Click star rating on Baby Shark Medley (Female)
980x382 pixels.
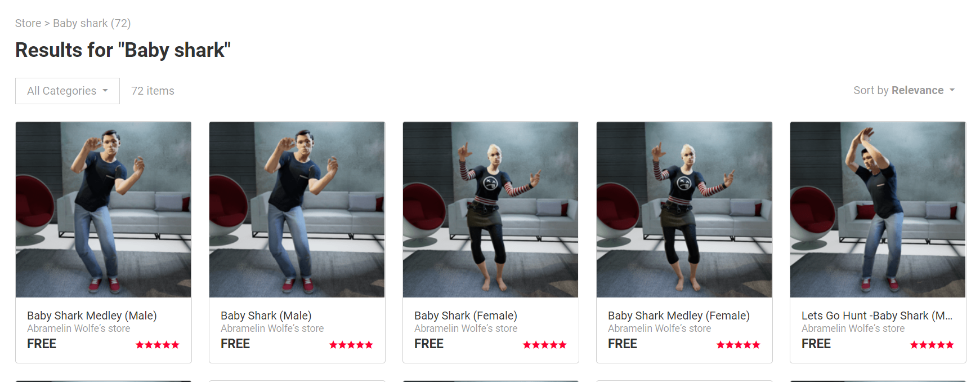click(x=739, y=345)
